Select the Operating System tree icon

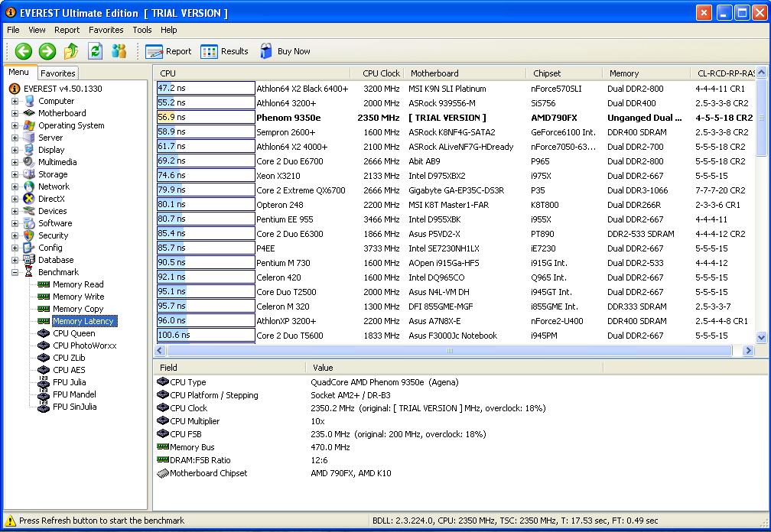pos(30,125)
